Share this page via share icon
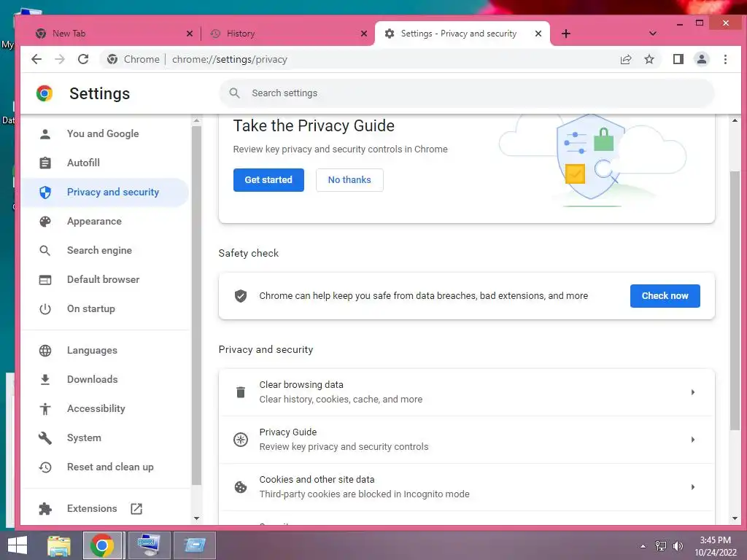Image resolution: width=747 pixels, height=560 pixels. (x=625, y=59)
